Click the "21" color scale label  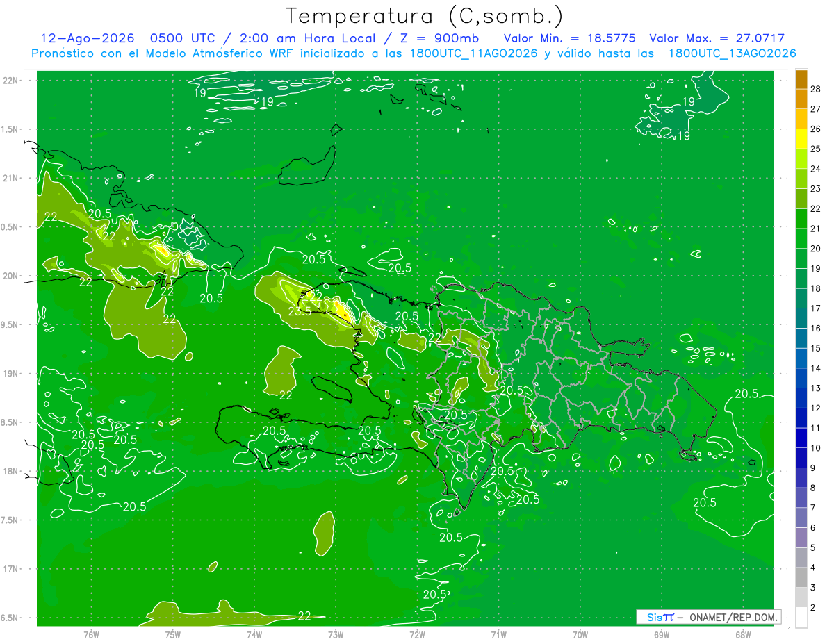[816, 229]
